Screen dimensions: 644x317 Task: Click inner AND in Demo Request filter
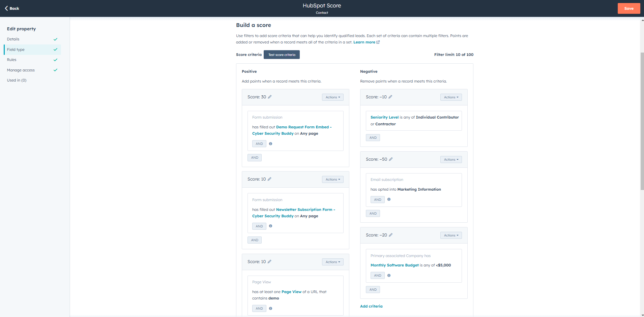[x=259, y=144]
